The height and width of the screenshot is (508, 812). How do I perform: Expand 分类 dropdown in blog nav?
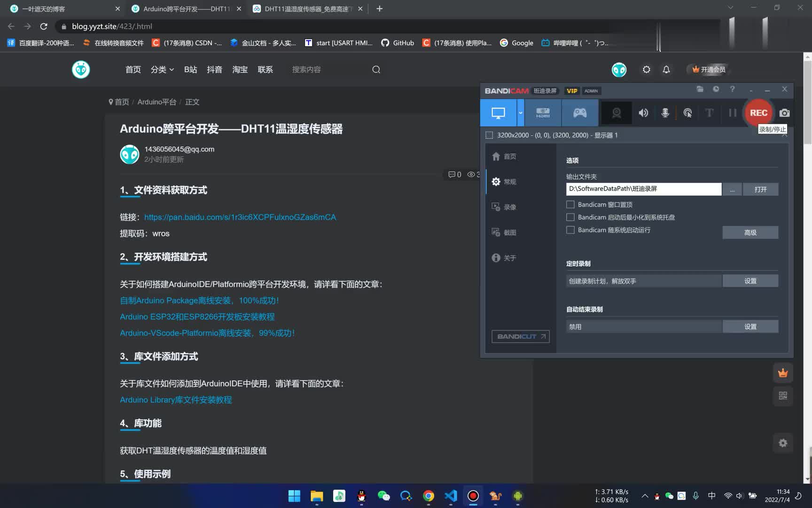(162, 70)
